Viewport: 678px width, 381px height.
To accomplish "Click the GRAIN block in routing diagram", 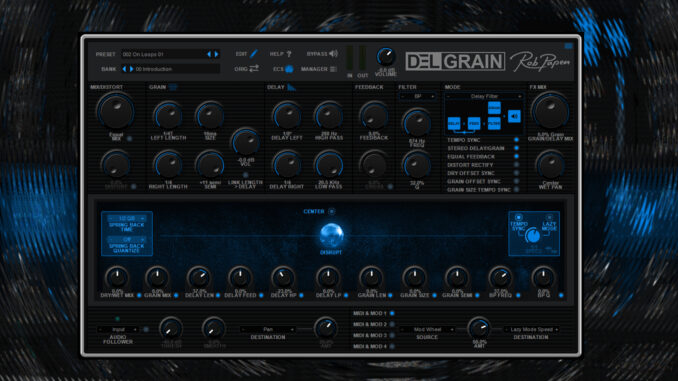I will pos(494,107).
